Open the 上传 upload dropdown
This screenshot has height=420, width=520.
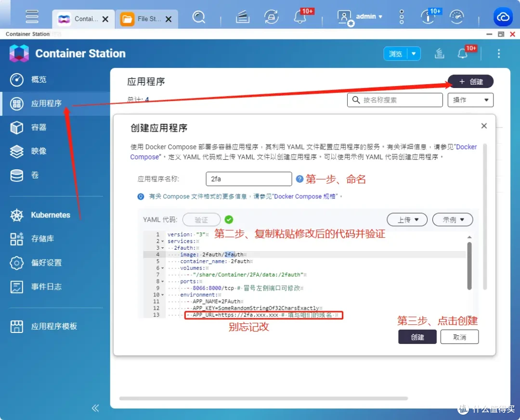[x=407, y=219]
